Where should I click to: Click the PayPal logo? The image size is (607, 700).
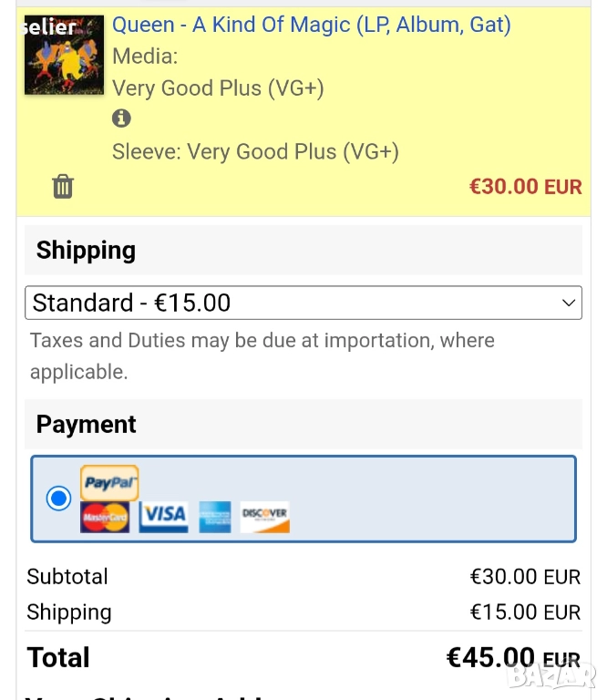[109, 483]
